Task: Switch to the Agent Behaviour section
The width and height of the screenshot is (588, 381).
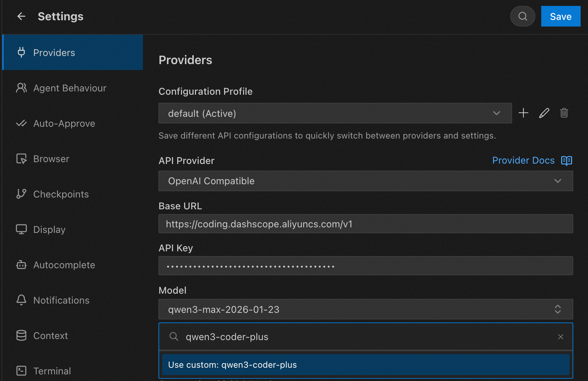Action: (70, 88)
